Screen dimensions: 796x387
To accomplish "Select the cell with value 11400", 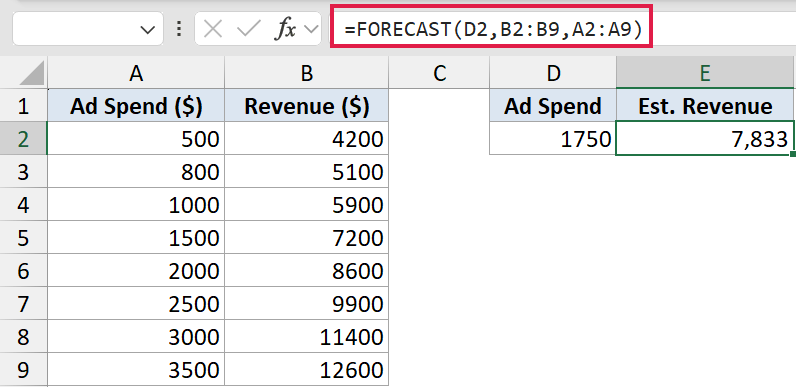I will (307, 337).
